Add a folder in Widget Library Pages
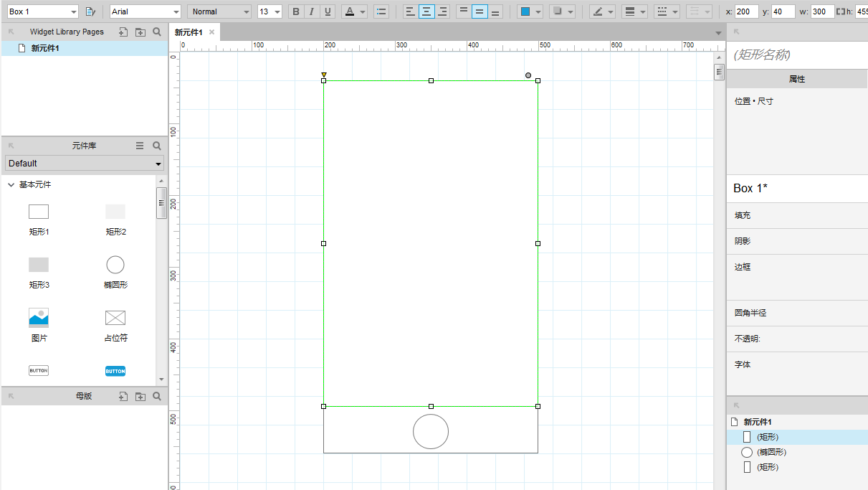868x490 pixels. click(140, 32)
